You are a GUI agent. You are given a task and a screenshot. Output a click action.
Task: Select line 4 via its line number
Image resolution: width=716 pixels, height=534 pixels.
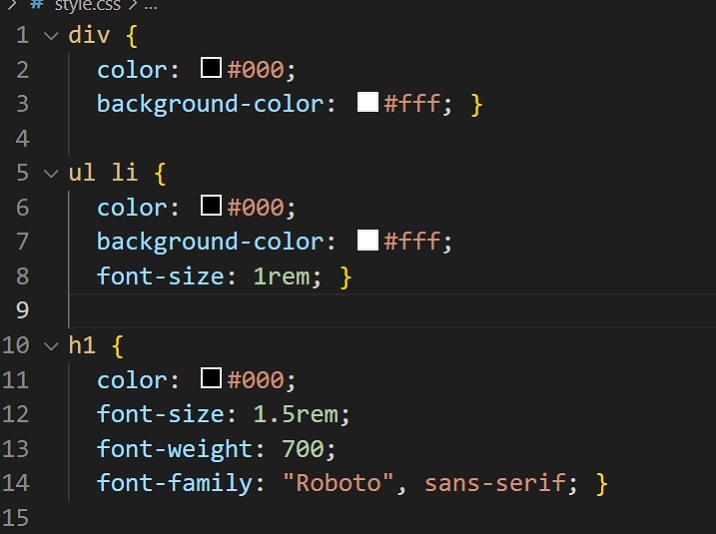(x=22, y=138)
